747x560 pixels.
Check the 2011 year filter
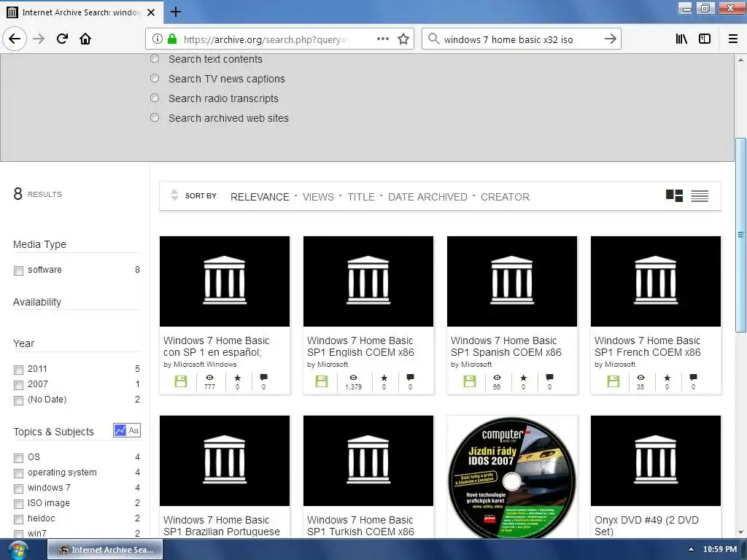tap(18, 370)
